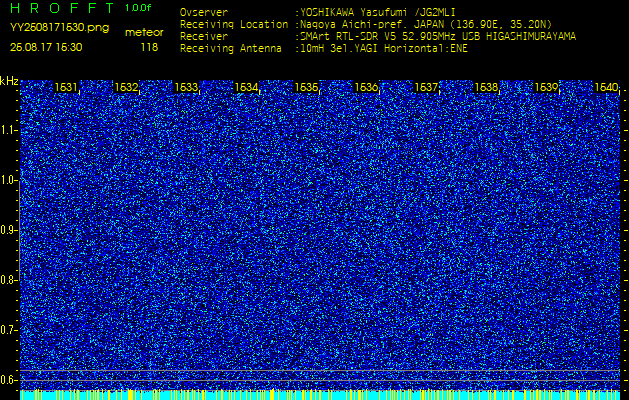Click the date stamp 25.08.17 16:30
This screenshot has height=400, width=629.
(46, 47)
